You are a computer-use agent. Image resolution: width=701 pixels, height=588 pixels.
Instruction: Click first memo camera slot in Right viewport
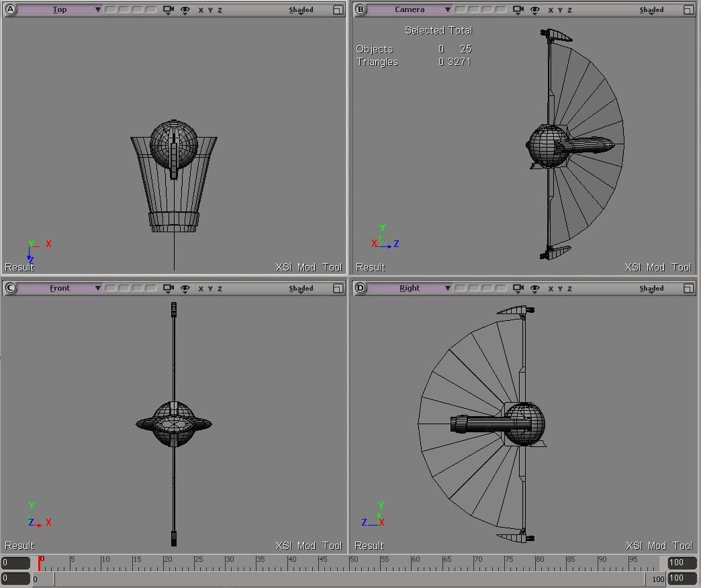pos(461,288)
